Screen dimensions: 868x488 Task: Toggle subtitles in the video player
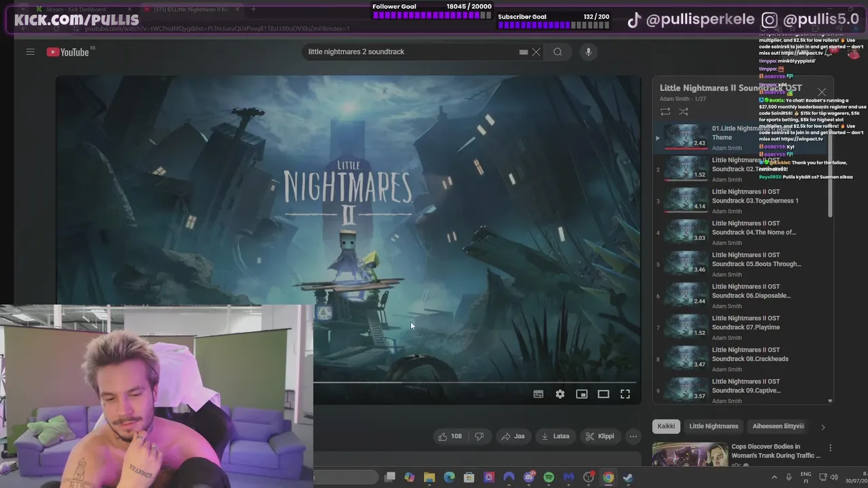coord(538,394)
